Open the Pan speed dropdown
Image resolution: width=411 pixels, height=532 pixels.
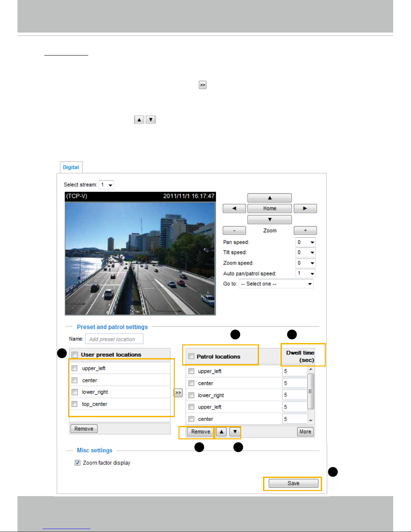[x=305, y=242]
